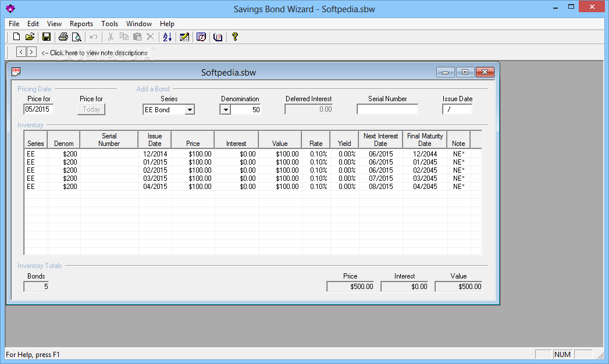Screen dimensions: 609x364
Task: Click next interest date 08/2015
Action: pyautogui.click(x=380, y=187)
